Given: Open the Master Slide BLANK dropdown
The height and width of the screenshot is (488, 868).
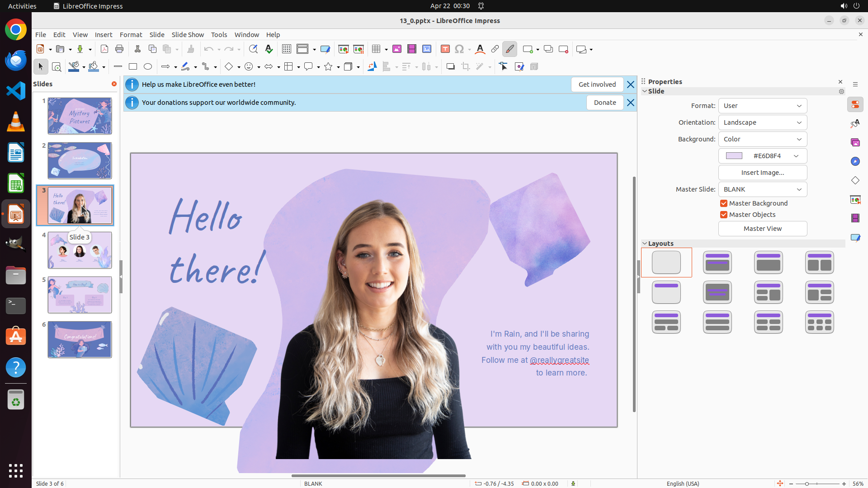Looking at the screenshot, I should pyautogui.click(x=762, y=189).
